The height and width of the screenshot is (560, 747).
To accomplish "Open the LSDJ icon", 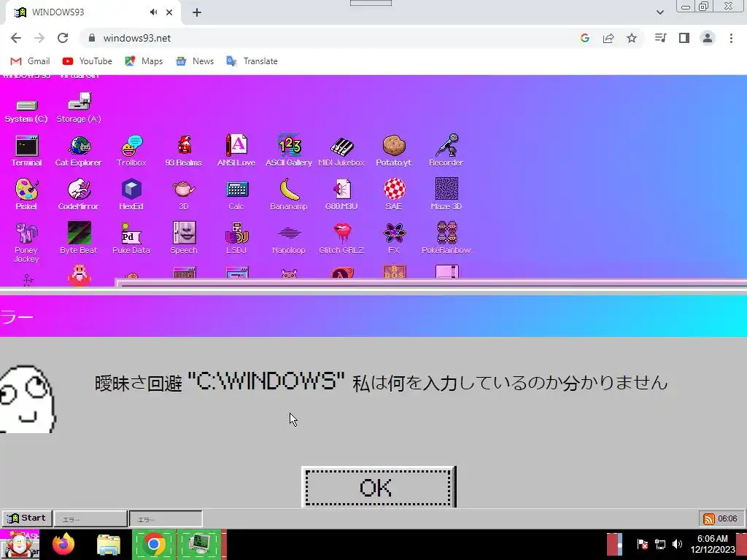I will point(236,238).
